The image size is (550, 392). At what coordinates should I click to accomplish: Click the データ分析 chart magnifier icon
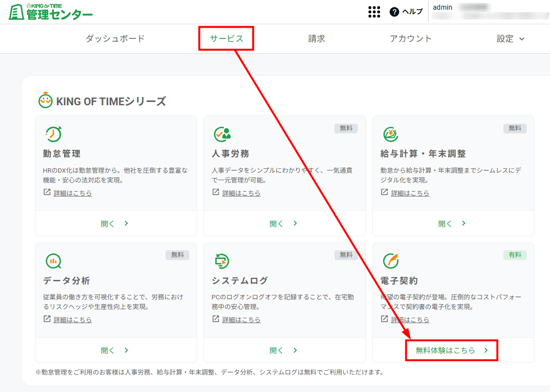53,261
